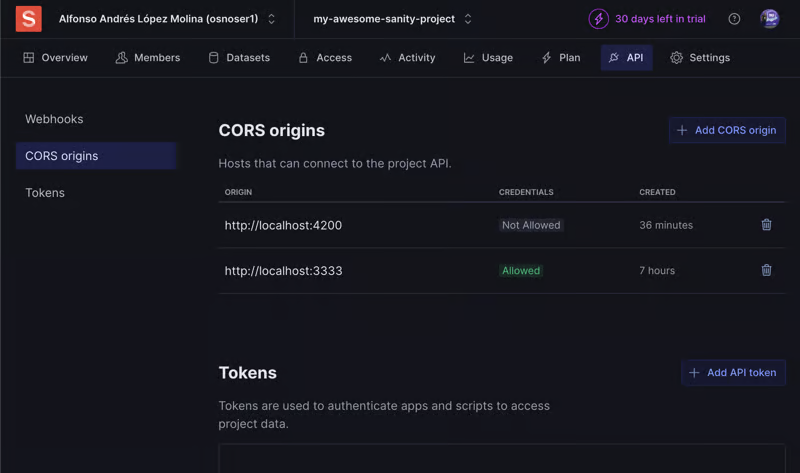This screenshot has width=800, height=473.
Task: Click the green Allowed credentials badge
Action: [521, 270]
